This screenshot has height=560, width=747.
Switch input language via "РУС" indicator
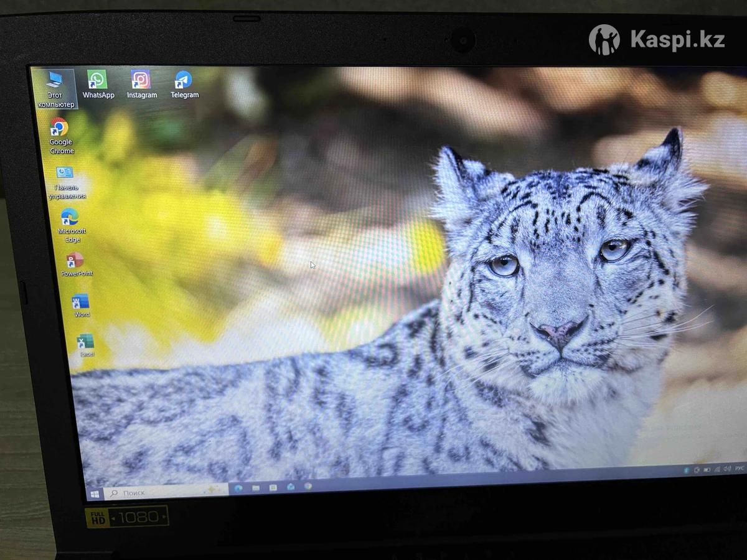(739, 468)
